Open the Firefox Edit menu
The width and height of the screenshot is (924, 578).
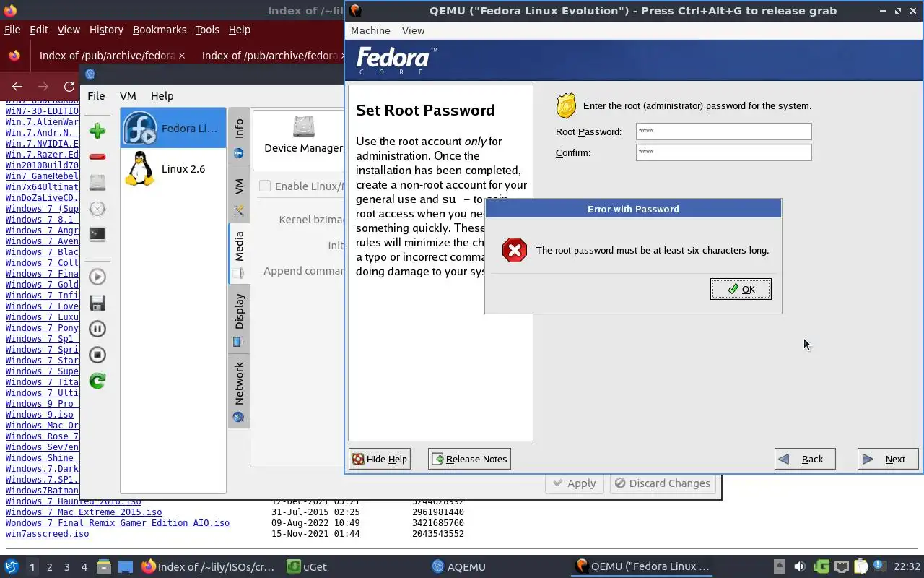click(x=39, y=30)
